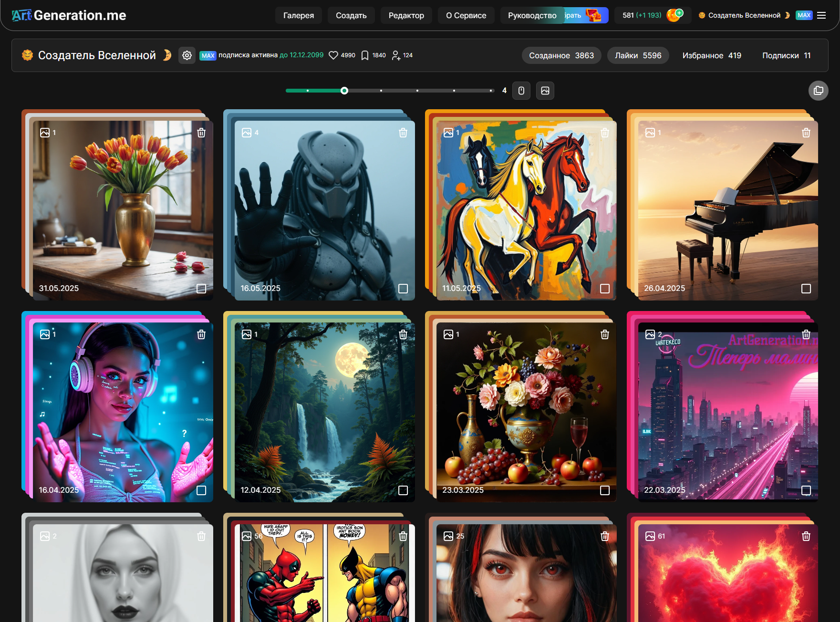The image size is (840, 622).
Task: Select the checkbox on the 31.05.2025 tulips card
Action: 201,289
